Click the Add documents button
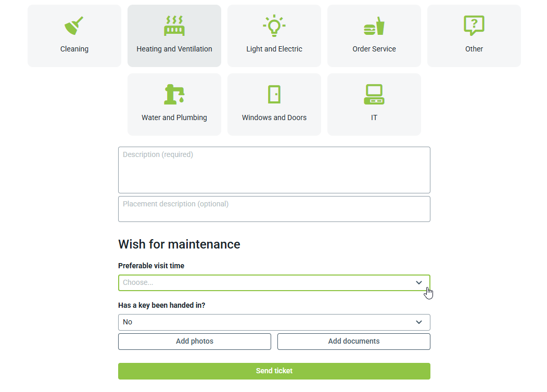547x392 pixels. coord(354,342)
